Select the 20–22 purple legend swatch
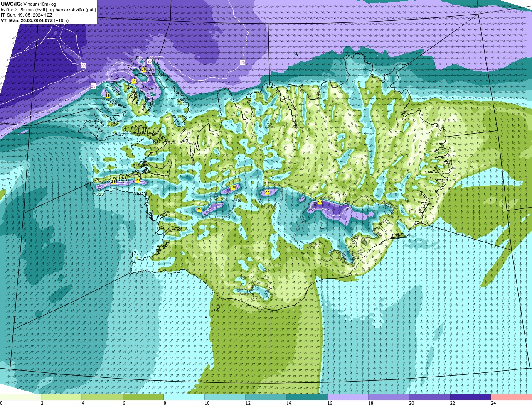Screen dimensions: 532x406 tap(430, 397)
